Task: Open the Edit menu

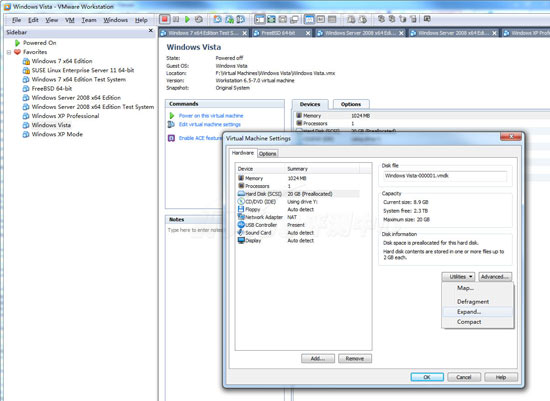Action: pyautogui.click(x=33, y=20)
